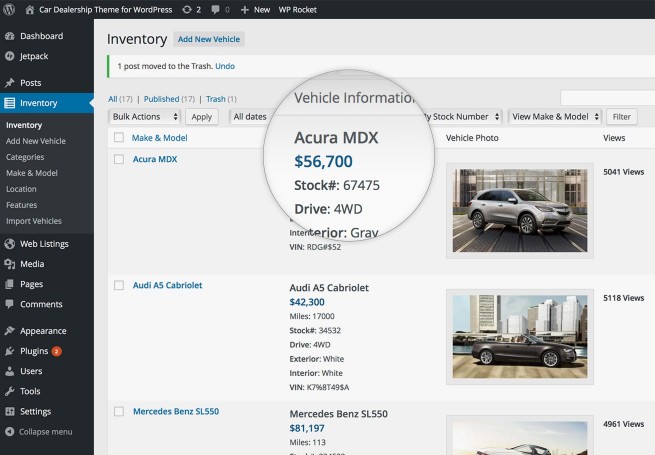The image size is (655, 455).
Task: Click the Tools wrench icon
Action: coord(10,391)
